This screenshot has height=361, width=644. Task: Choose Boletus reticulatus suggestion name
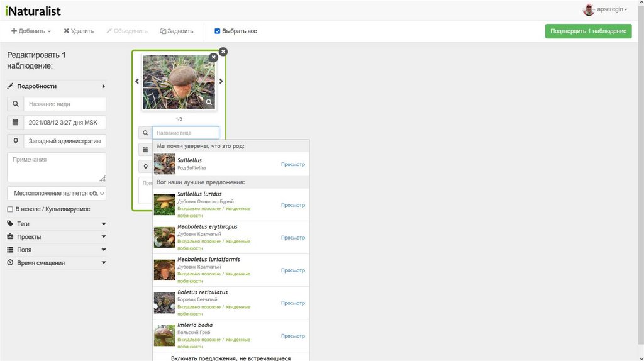[203, 292]
